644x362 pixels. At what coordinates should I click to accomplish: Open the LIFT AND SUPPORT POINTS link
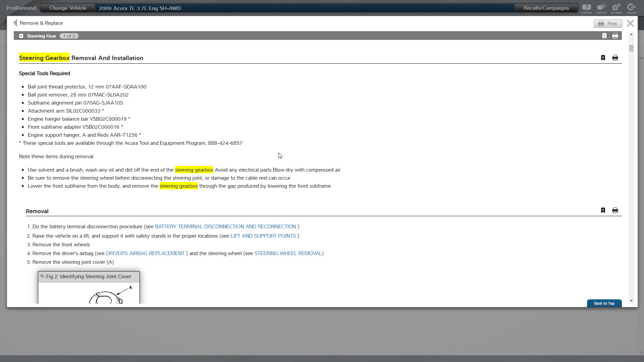coord(263,236)
